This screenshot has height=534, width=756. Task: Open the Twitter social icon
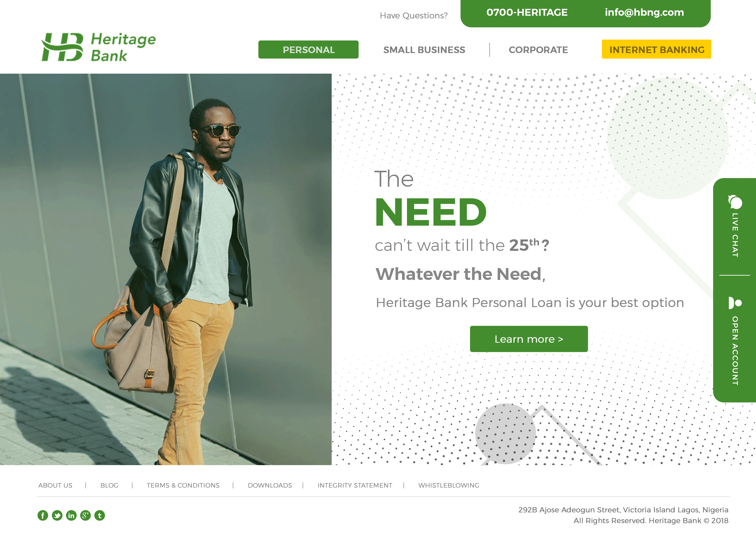[57, 515]
